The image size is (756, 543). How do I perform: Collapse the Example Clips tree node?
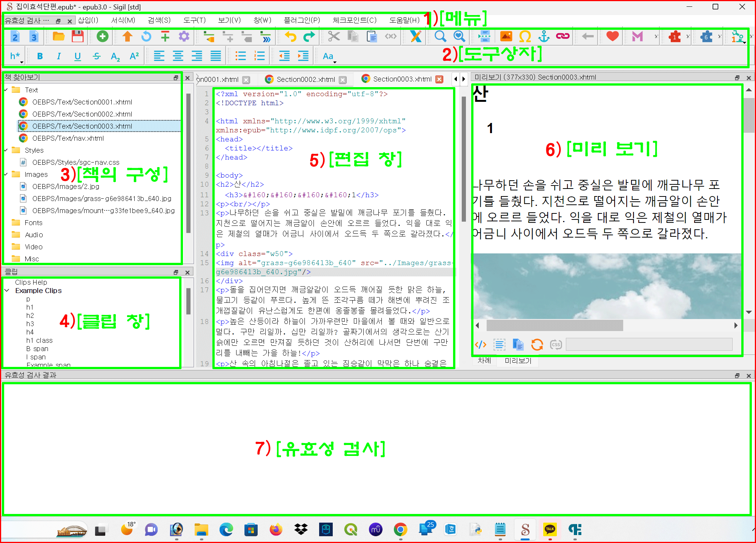tap(7, 291)
